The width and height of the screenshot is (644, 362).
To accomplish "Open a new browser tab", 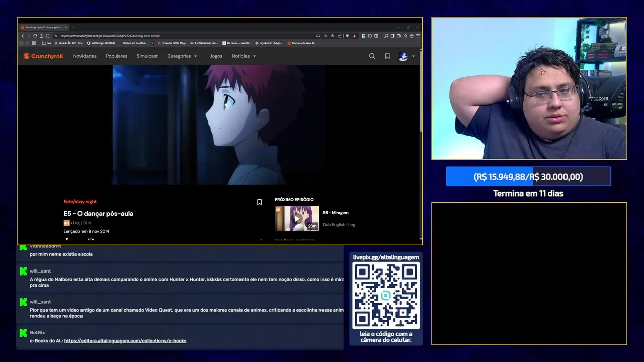I will point(73,27).
